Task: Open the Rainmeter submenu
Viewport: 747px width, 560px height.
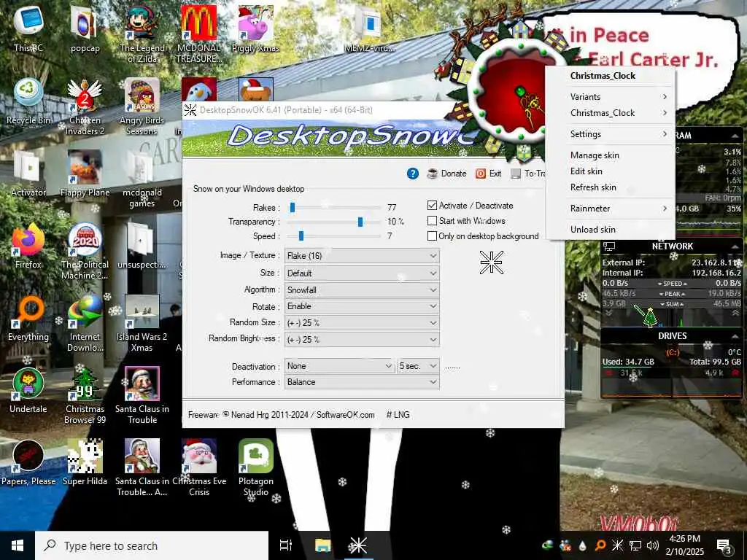Action: coord(611,208)
